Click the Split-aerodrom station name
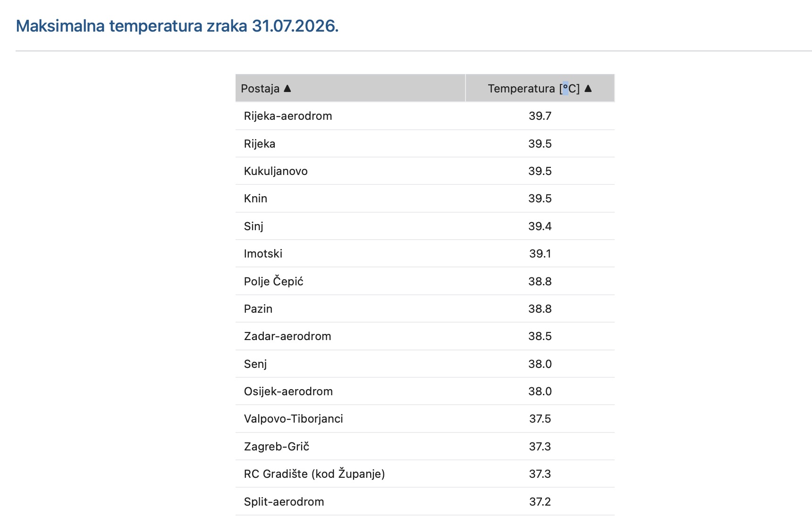Image resolution: width=812 pixels, height=516 pixels. tap(284, 502)
